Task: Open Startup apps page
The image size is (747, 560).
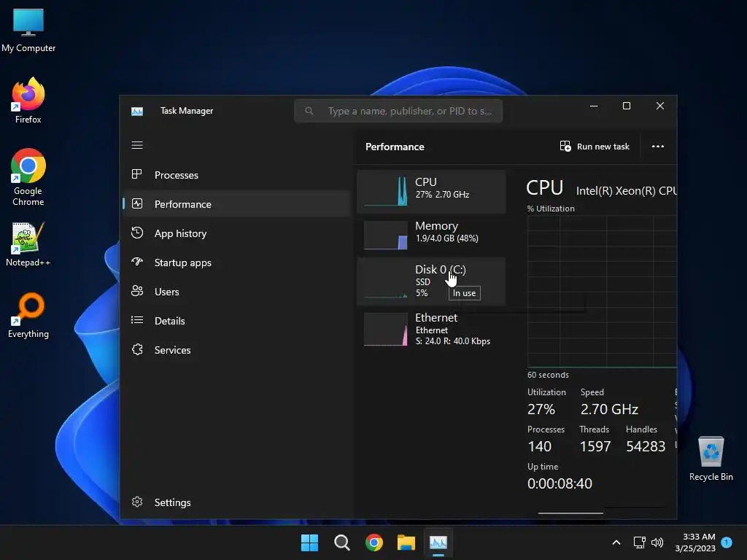Action: (x=237, y=262)
